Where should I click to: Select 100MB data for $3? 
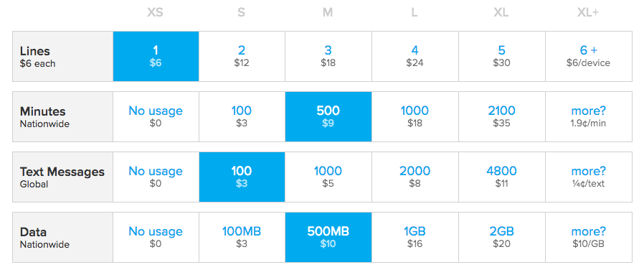(x=242, y=238)
